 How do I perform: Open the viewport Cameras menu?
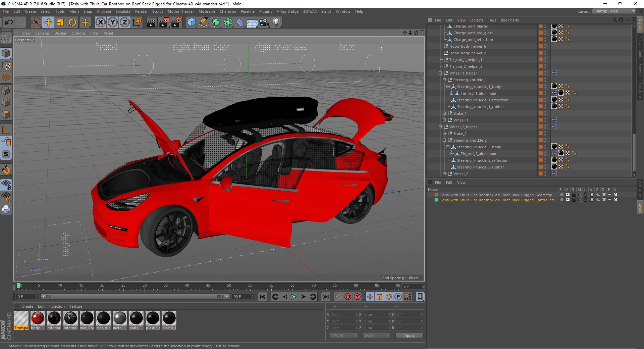coord(42,33)
